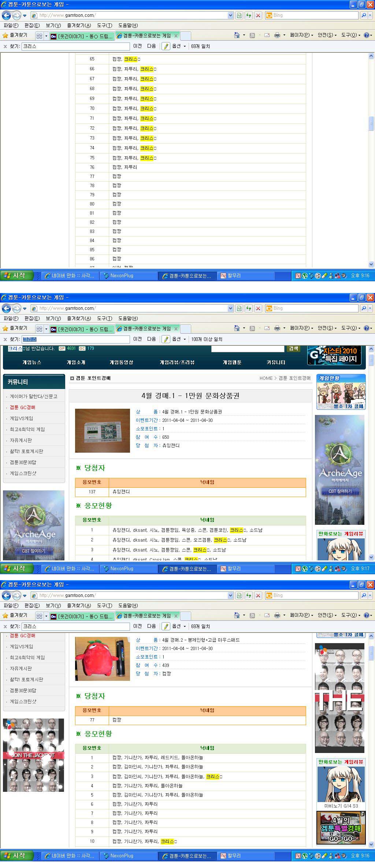Switch to the [웃긴이야기] tab in middle window
The height and width of the screenshot is (868, 375).
click(82, 329)
